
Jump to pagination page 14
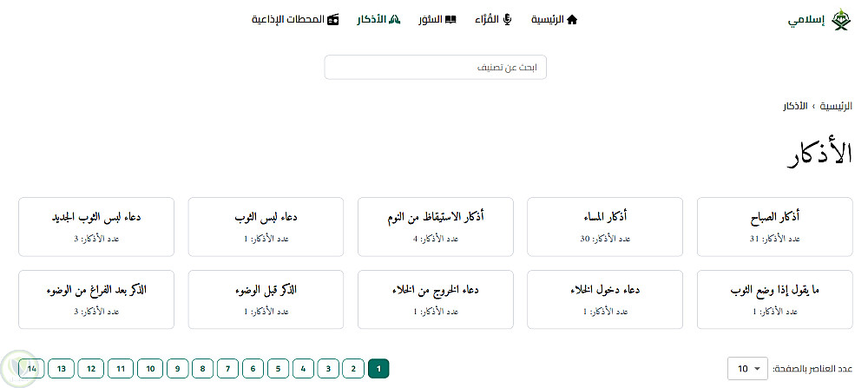[x=32, y=369]
